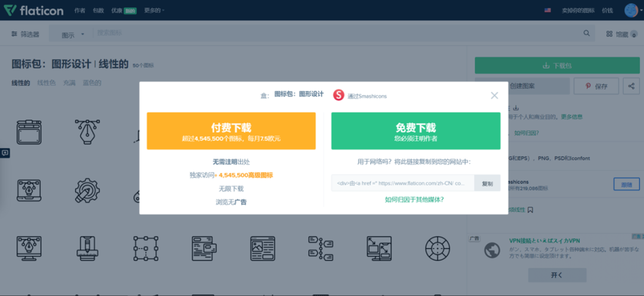Open the 包数 menu item
The width and height of the screenshot is (644, 296).
98,10
